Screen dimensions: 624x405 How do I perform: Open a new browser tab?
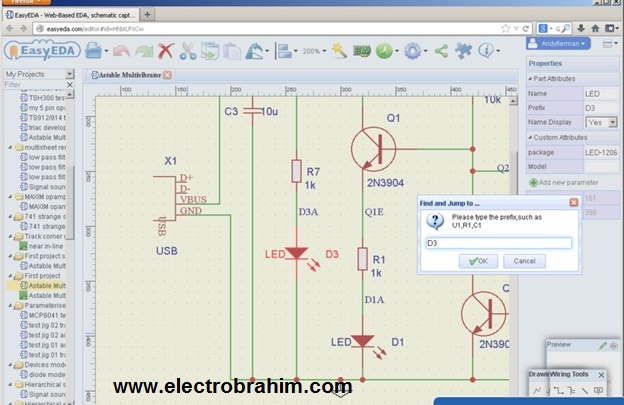pos(147,15)
